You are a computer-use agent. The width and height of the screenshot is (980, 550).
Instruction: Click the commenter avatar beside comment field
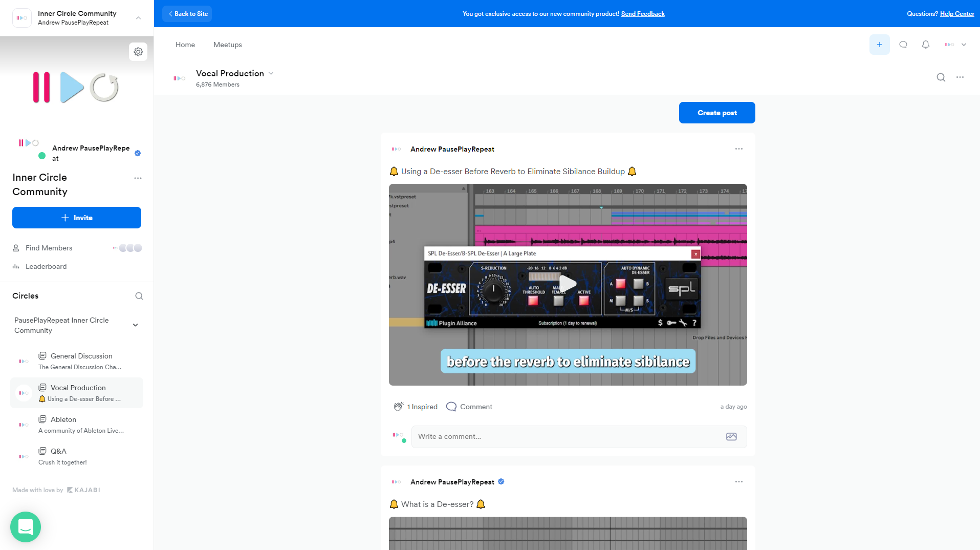click(x=398, y=436)
